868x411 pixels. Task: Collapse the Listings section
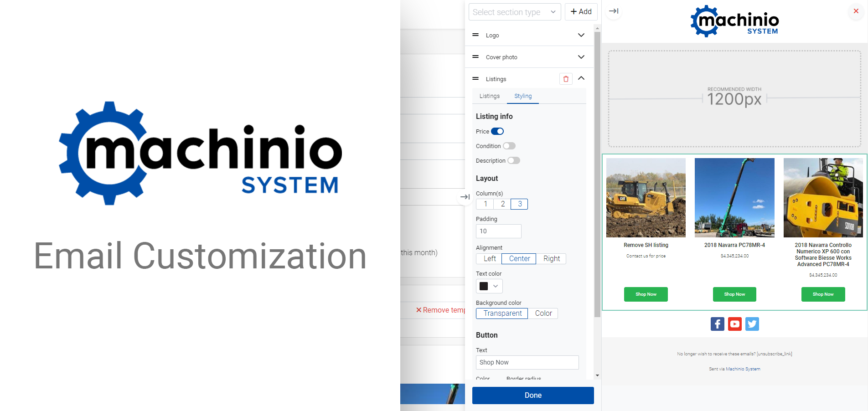click(581, 78)
